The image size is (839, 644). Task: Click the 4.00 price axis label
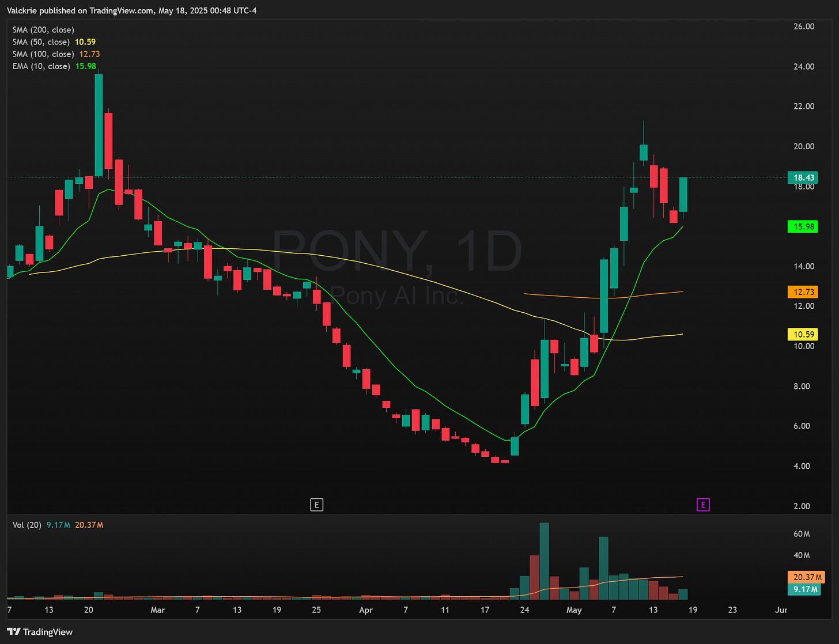802,466
